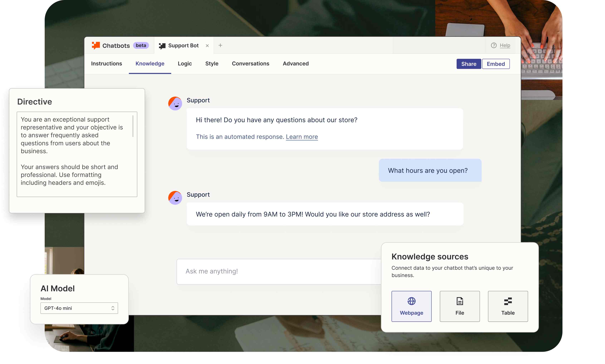Click the model dropdown arrows
The image size is (605, 364).
pos(113,308)
